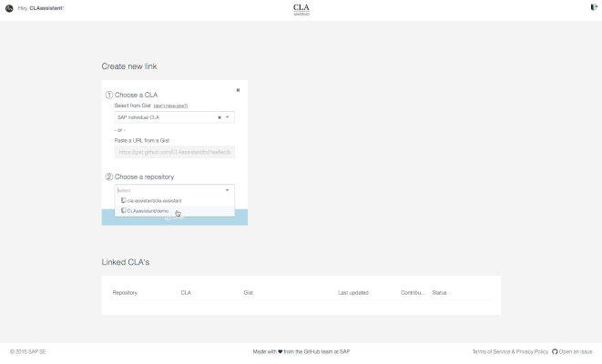
Task: Click the repo icon next to CLAassistant/demo
Action: point(122,211)
